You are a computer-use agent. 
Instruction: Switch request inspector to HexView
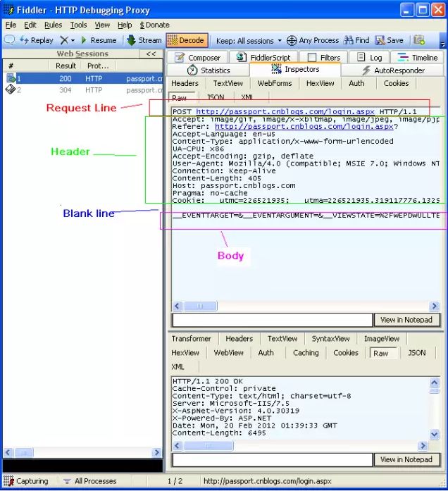(x=320, y=83)
